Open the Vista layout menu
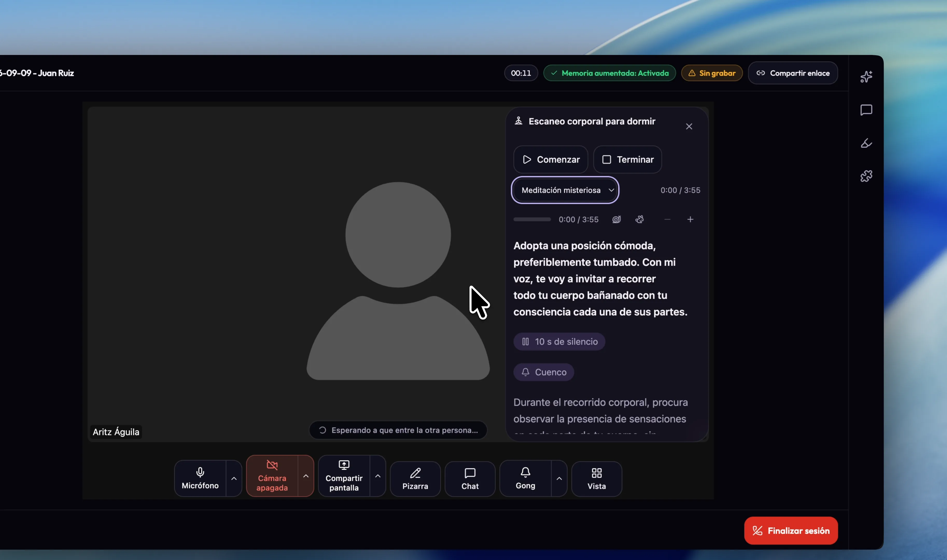This screenshot has width=947, height=560. click(x=597, y=479)
